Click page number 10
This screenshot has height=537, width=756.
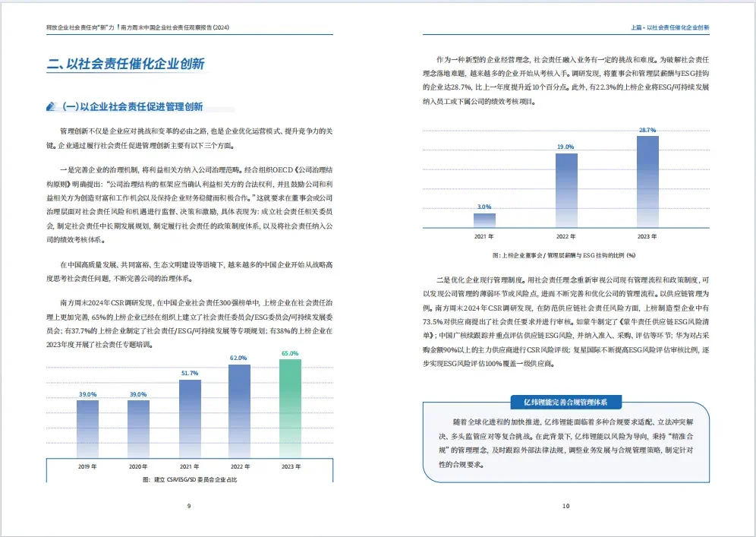(x=566, y=506)
